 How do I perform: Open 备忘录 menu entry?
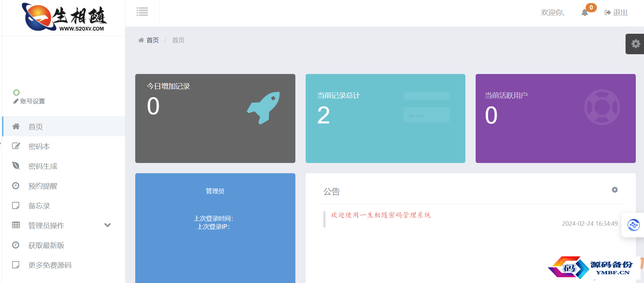(x=64, y=206)
